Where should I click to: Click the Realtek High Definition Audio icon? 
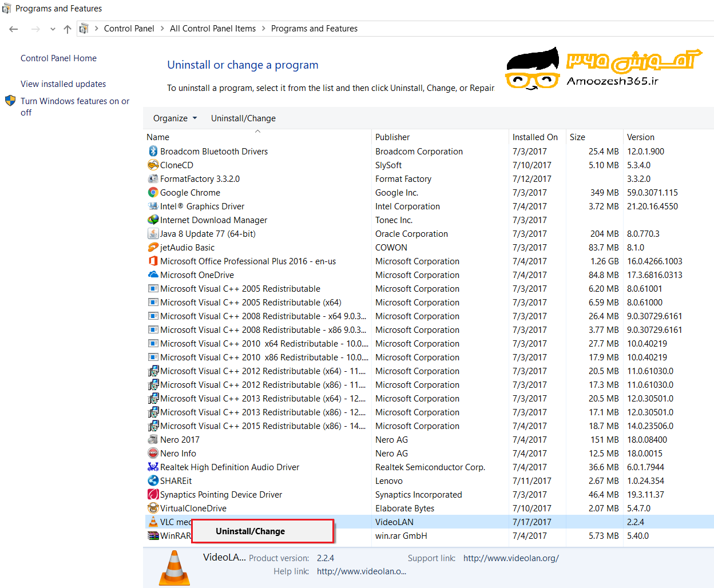(153, 467)
